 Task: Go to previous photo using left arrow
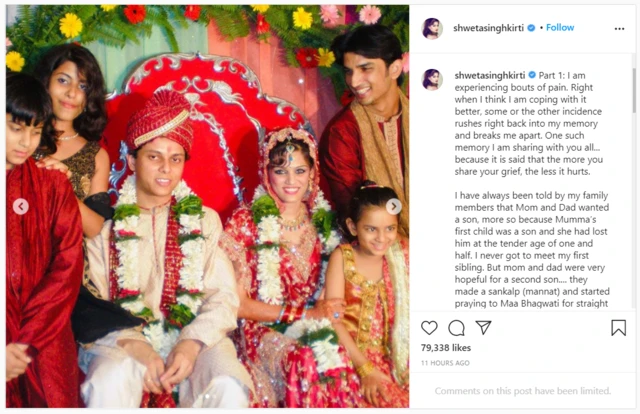(x=21, y=207)
